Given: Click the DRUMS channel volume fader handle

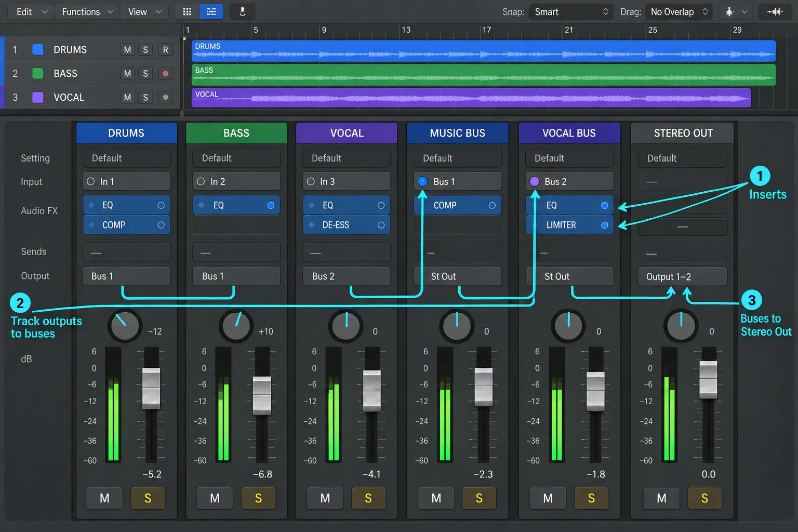Looking at the screenshot, I should [151, 388].
